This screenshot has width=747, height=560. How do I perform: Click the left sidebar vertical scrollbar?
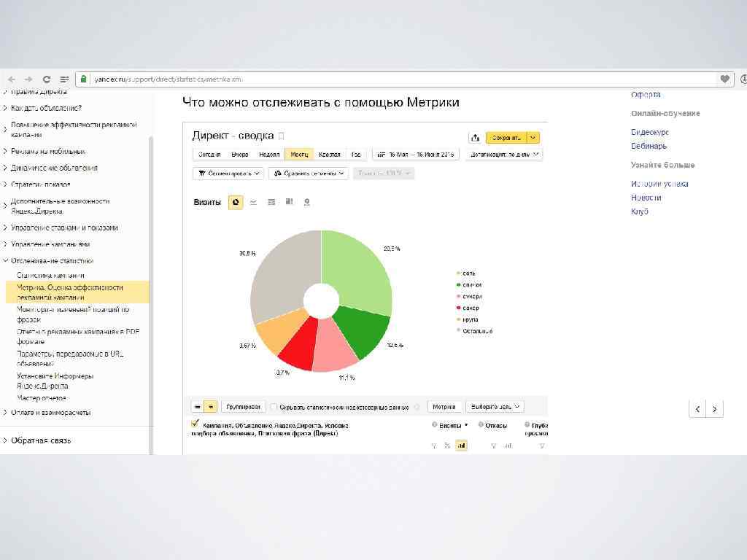(x=151, y=295)
